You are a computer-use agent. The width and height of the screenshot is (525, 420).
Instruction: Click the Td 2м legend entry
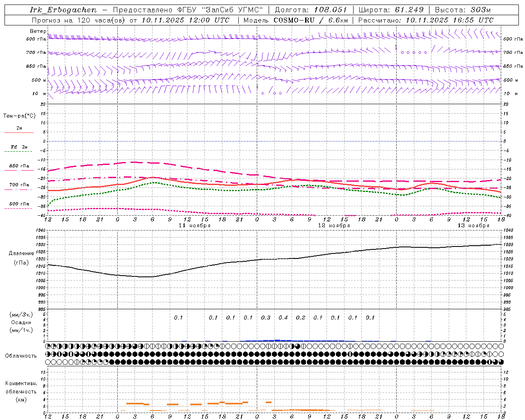coord(19,147)
